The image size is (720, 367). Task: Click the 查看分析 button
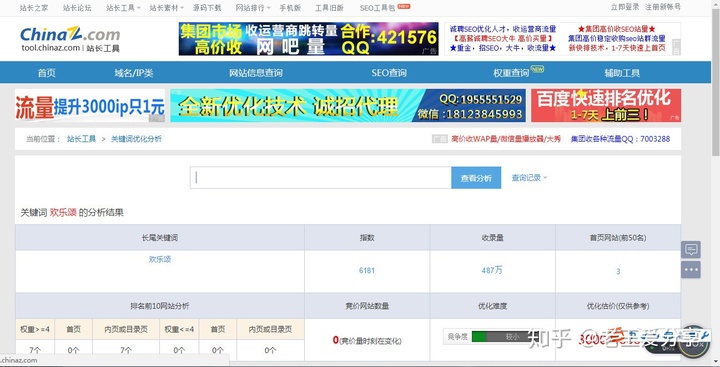[x=476, y=178]
